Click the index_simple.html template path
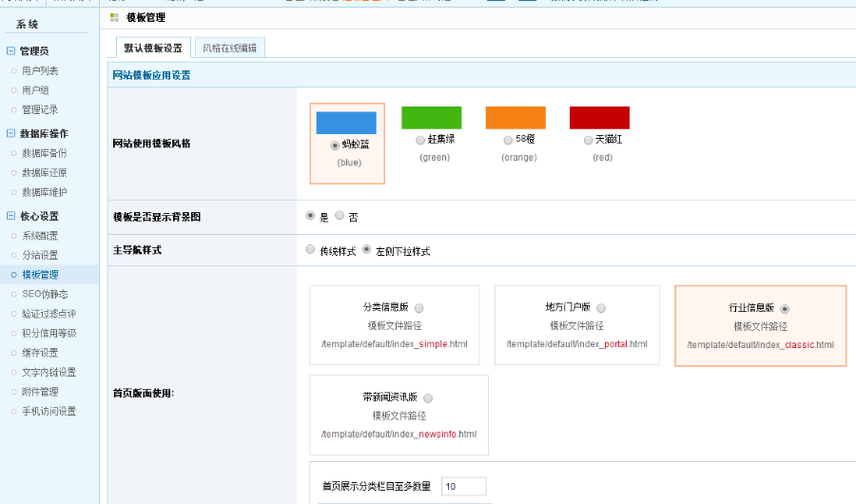 tap(394, 344)
